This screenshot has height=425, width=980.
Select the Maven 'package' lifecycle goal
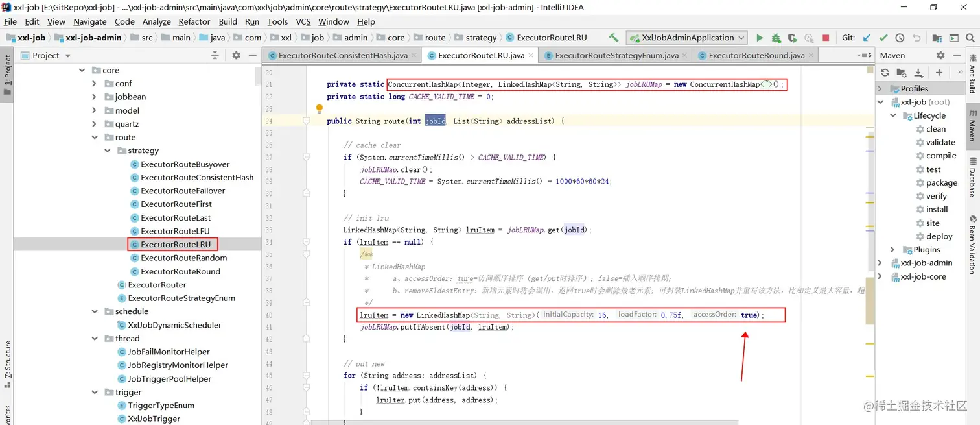pyautogui.click(x=942, y=183)
